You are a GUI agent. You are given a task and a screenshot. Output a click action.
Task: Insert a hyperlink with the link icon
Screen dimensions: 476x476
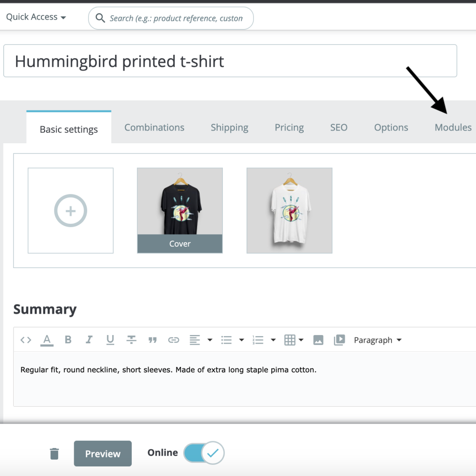click(173, 339)
